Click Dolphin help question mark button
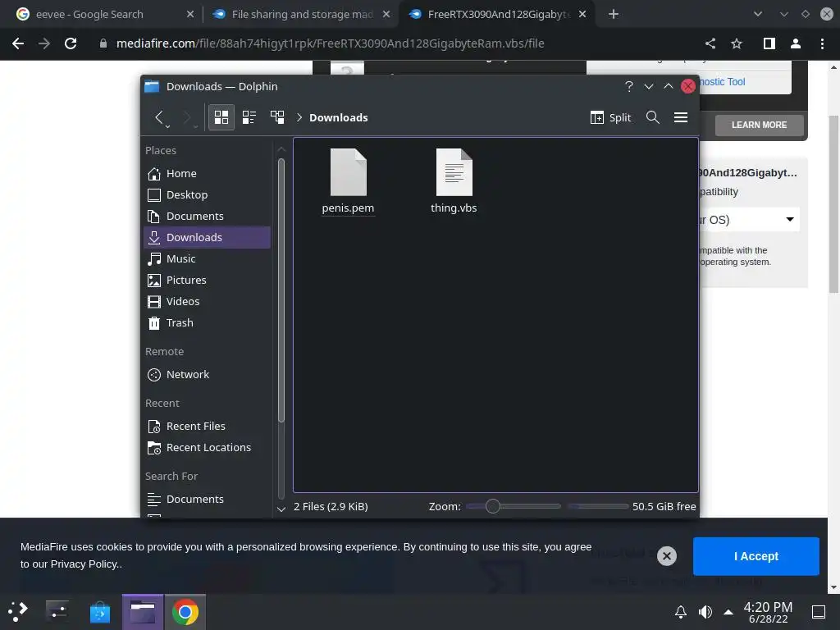Image resolution: width=840 pixels, height=630 pixels. point(629,86)
